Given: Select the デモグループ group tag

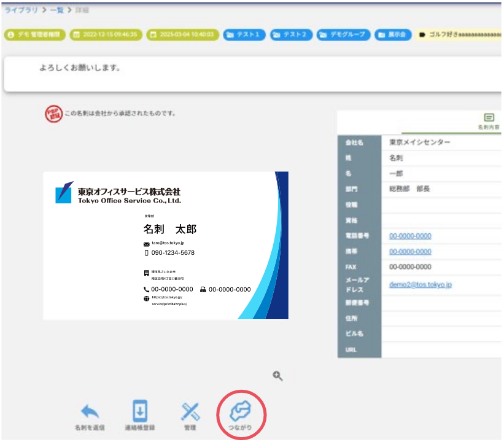Looking at the screenshot, I should pyautogui.click(x=344, y=34).
